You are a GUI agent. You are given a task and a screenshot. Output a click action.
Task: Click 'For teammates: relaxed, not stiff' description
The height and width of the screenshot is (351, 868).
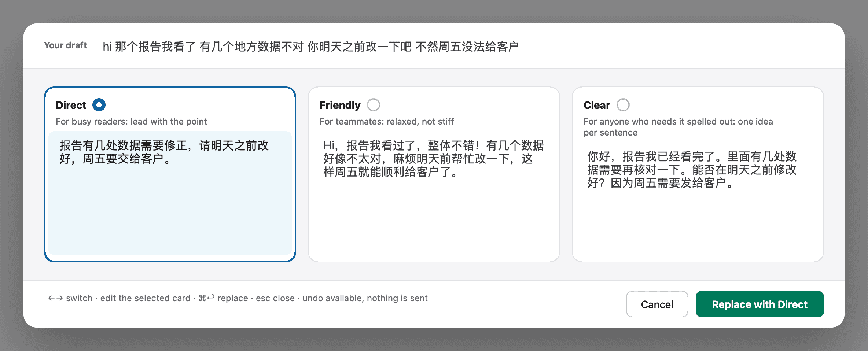(x=387, y=122)
